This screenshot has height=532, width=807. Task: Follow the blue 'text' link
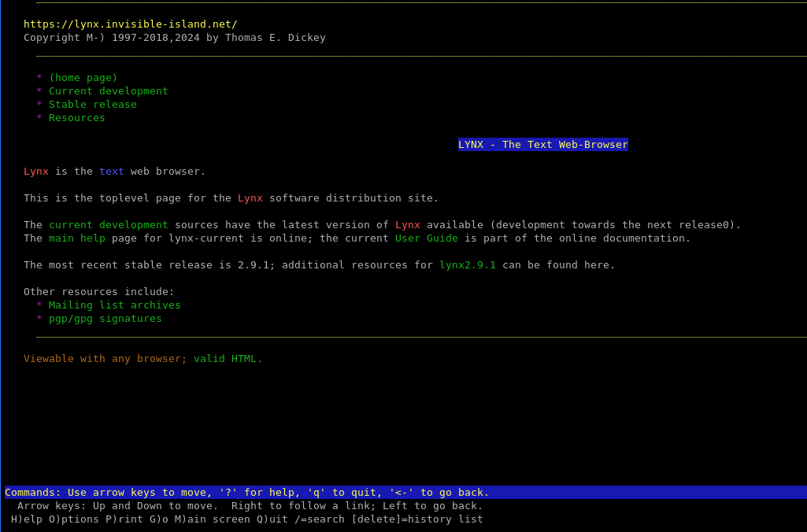(x=112, y=172)
